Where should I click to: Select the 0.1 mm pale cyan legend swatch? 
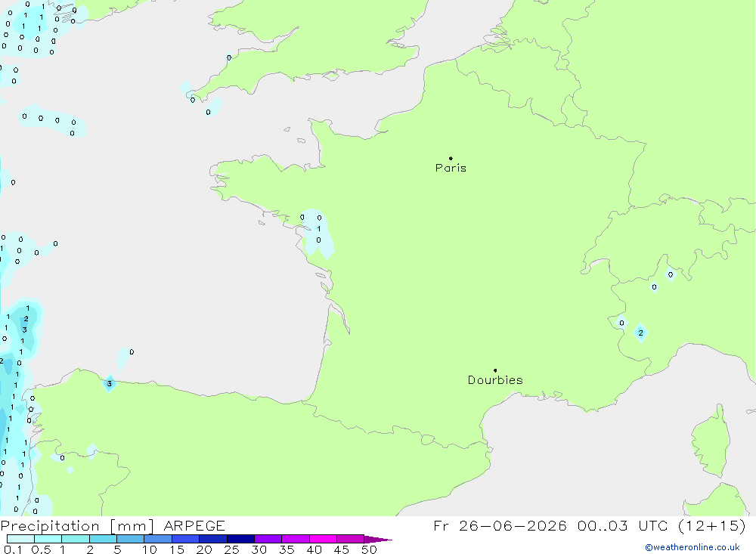20,539
